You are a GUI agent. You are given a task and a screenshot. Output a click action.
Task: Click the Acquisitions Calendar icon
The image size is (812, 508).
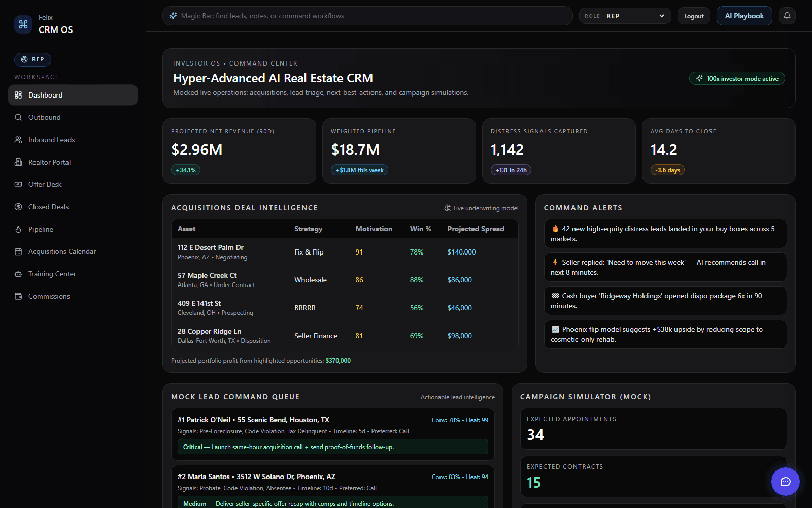pyautogui.click(x=18, y=251)
